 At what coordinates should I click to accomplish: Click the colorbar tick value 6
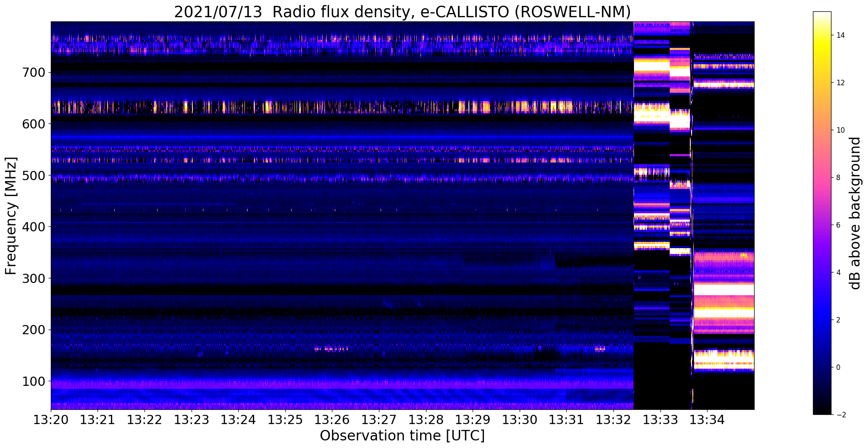(x=839, y=225)
